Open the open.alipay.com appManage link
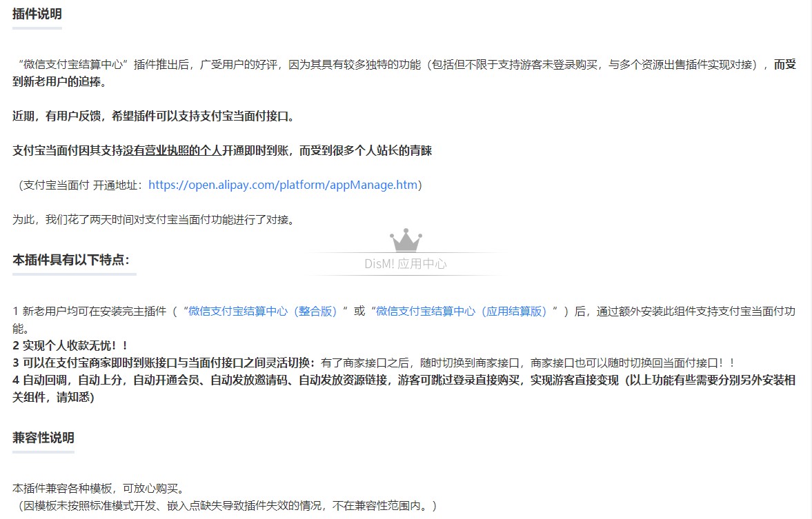Viewport: 812px width, 519px height. pyautogui.click(x=283, y=185)
